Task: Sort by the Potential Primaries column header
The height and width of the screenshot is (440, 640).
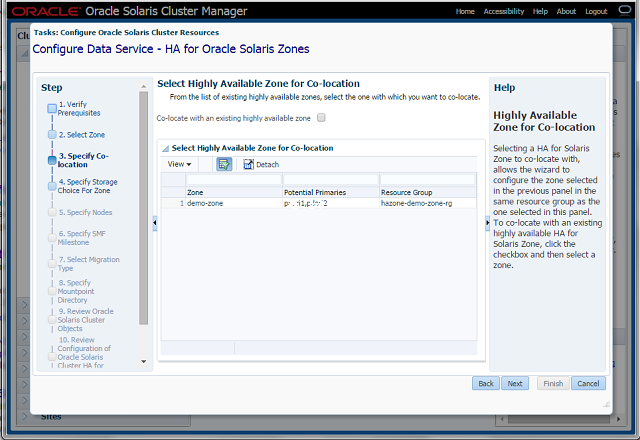Action: pyautogui.click(x=331, y=192)
